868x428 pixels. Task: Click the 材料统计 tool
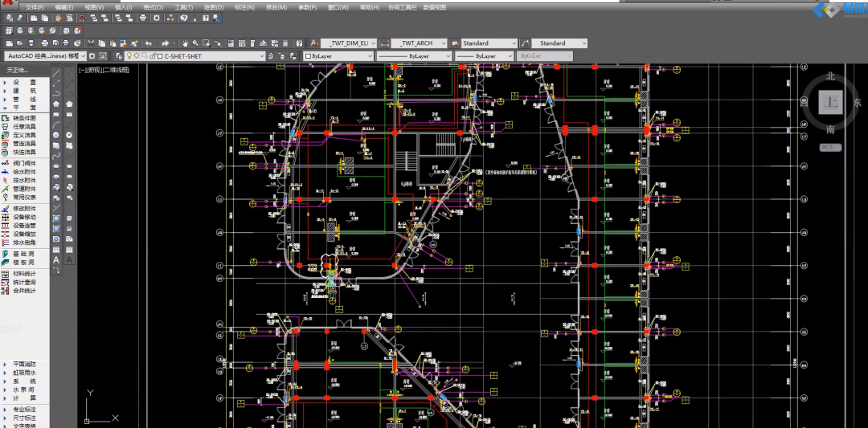coord(24,274)
